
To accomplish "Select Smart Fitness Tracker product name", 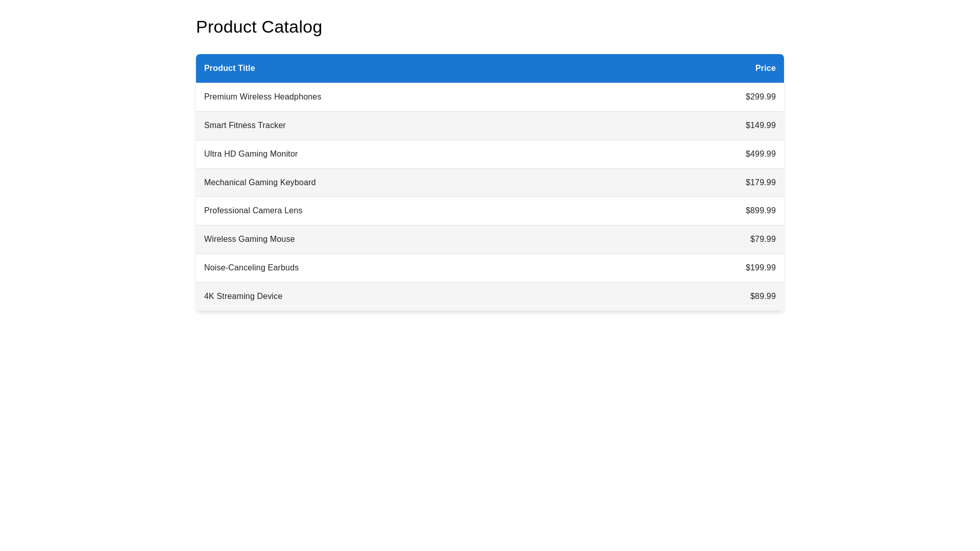I will (x=244, y=126).
